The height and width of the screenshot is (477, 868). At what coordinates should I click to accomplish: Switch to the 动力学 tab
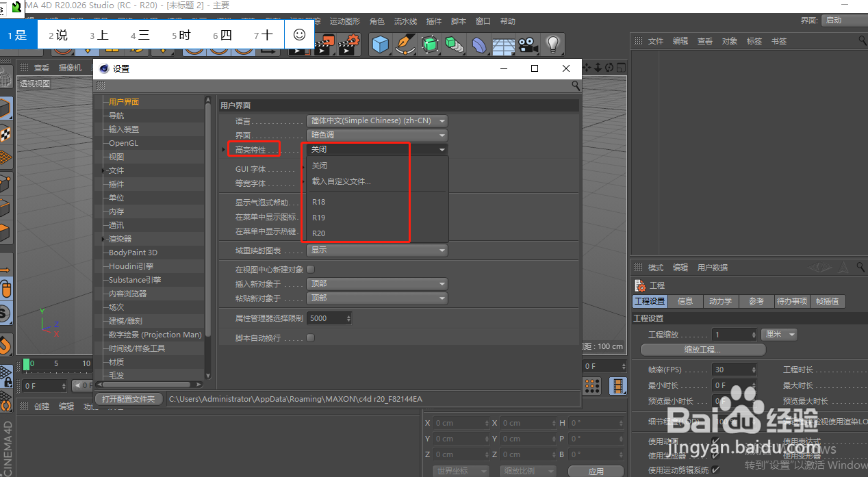click(720, 301)
